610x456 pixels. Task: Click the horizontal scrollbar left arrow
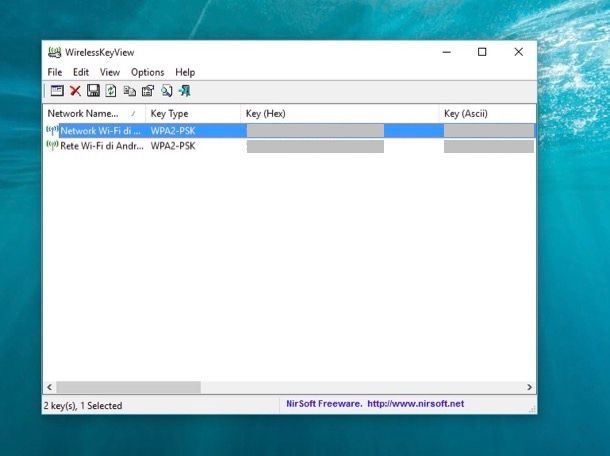pyautogui.click(x=49, y=387)
